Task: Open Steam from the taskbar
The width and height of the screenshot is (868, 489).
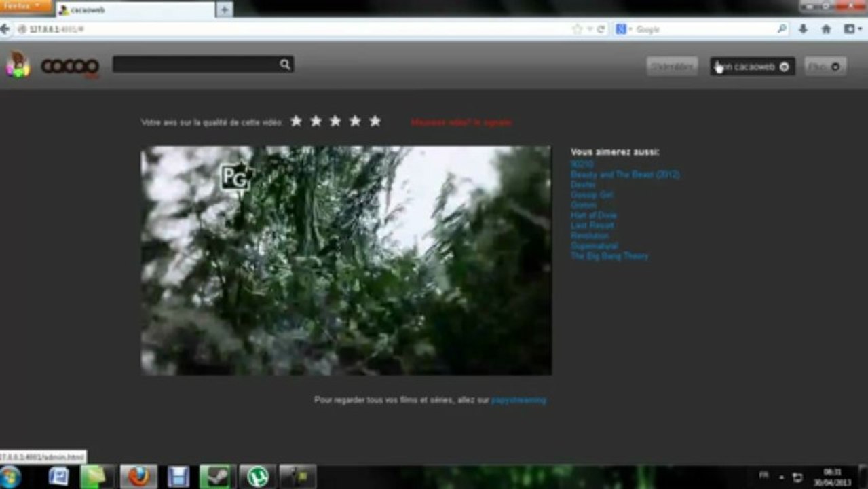Action: click(217, 477)
